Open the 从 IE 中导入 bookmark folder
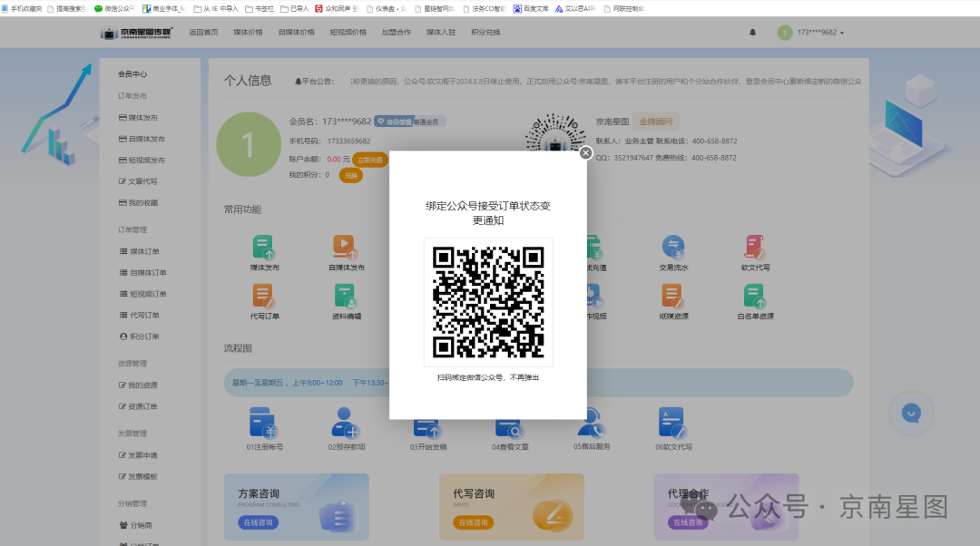This screenshot has height=546, width=980. (216, 9)
